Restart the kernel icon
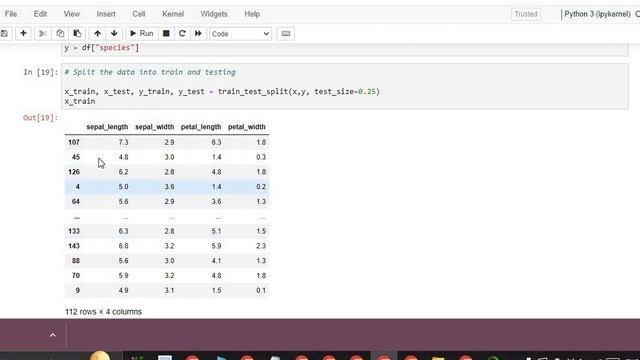This screenshot has height=360, width=640. 182,33
